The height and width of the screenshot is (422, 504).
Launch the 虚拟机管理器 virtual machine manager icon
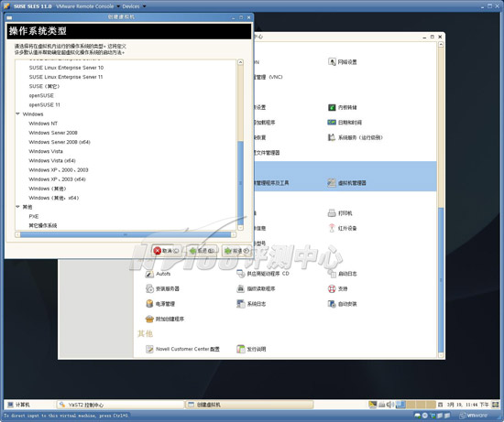pos(332,183)
